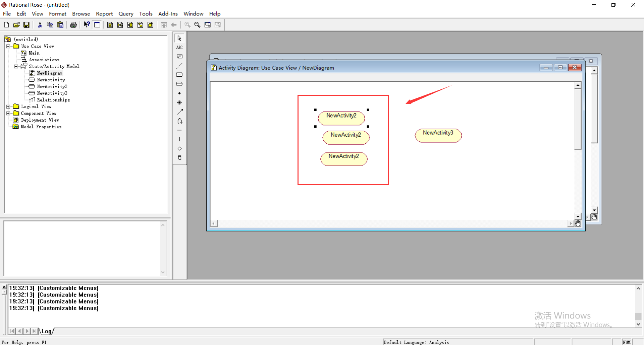Click the Browse Parent toolbar icon
This screenshot has width=644, height=345.
pos(164,25)
